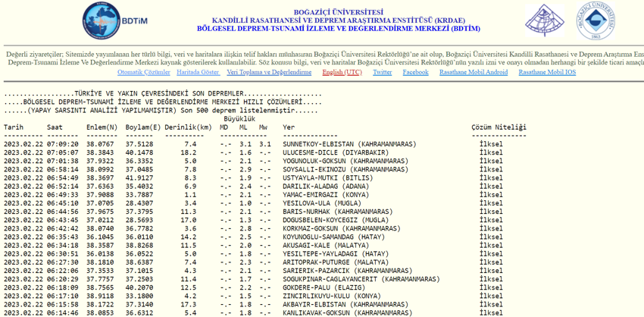
Task: Click the BOĞAZİÇİ ÜNİVERSİTESİ title text
Action: (x=339, y=12)
